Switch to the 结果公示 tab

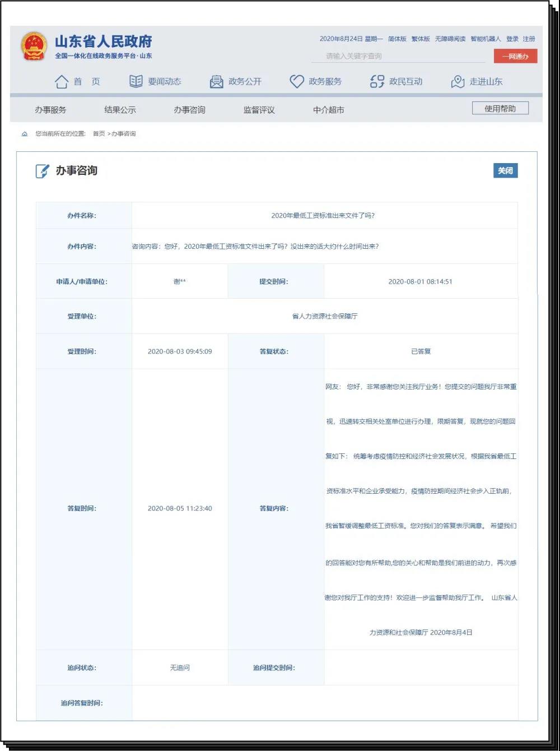point(120,110)
